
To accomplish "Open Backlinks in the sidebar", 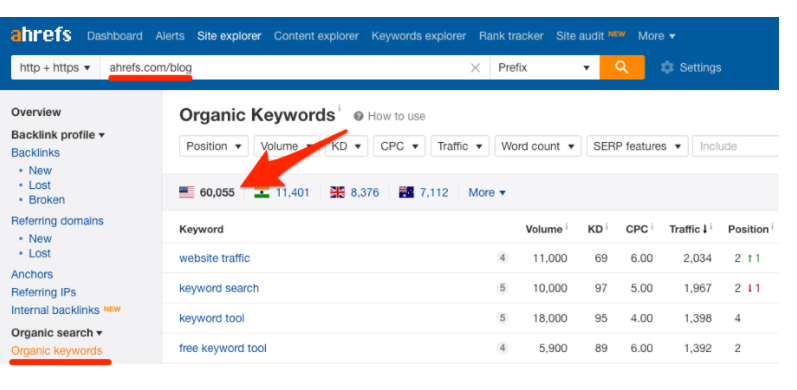I will point(36,153).
